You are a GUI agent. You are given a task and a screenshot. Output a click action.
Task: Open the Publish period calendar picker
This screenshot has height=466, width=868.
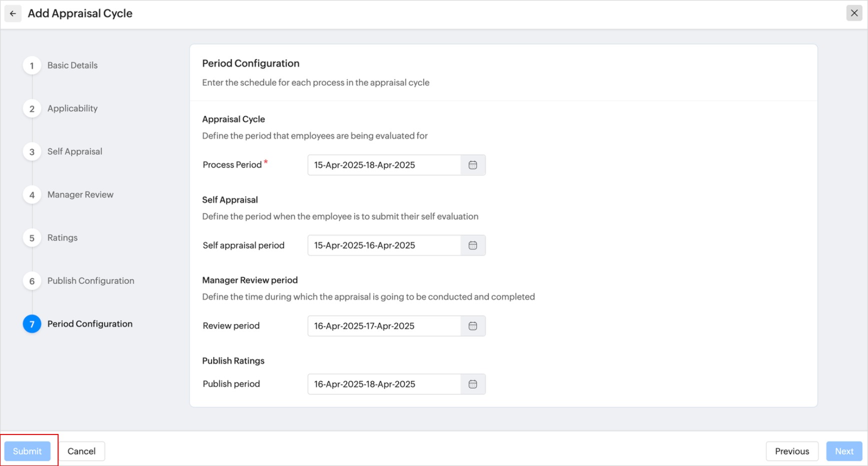coord(473,384)
